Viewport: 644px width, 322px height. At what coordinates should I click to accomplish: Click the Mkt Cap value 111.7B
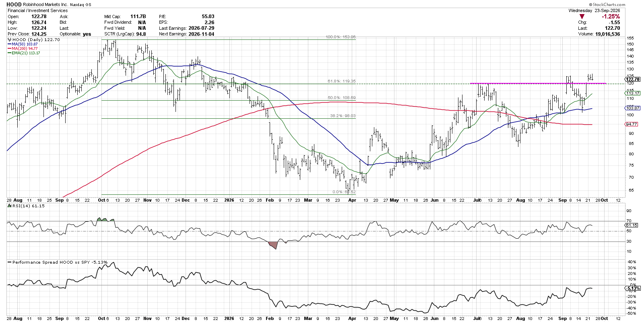point(138,17)
